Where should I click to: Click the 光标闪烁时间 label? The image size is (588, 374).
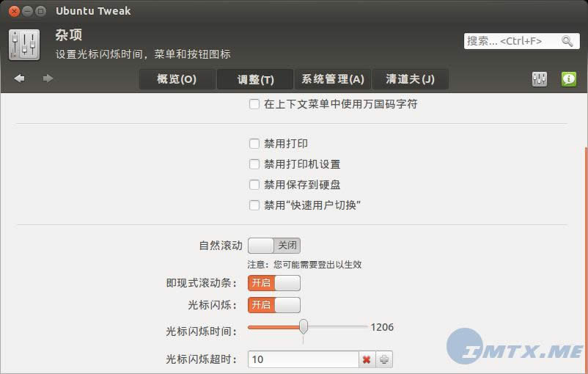tap(202, 331)
